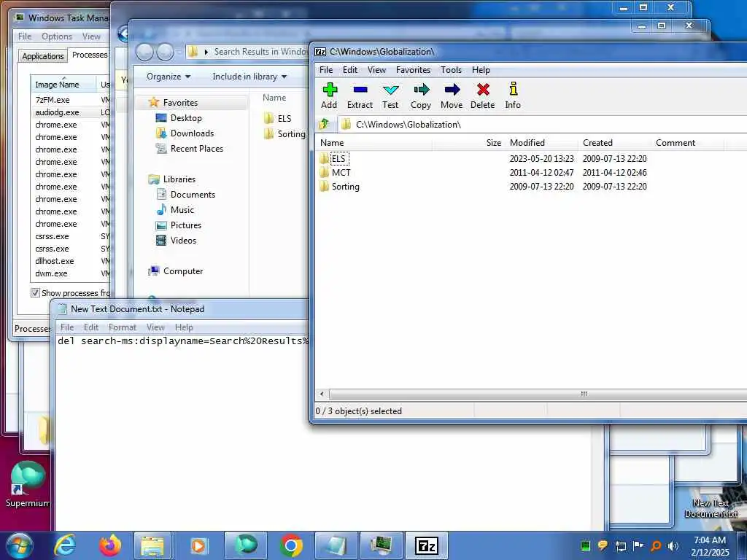Click the 7-Zip Extract toolbar icon
The height and width of the screenshot is (560, 747).
pos(360,90)
